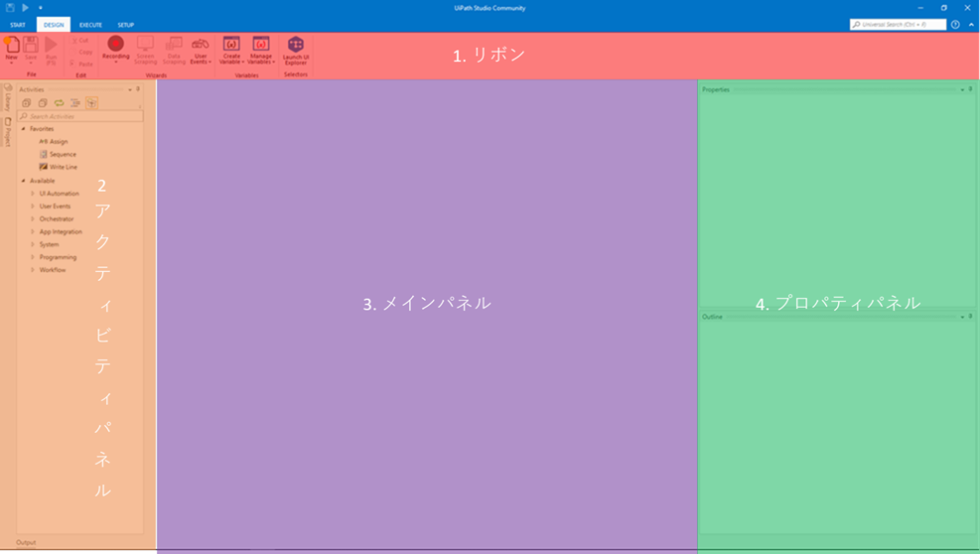This screenshot has width=980, height=554.
Task: Click the Search Activities field
Action: click(x=80, y=116)
